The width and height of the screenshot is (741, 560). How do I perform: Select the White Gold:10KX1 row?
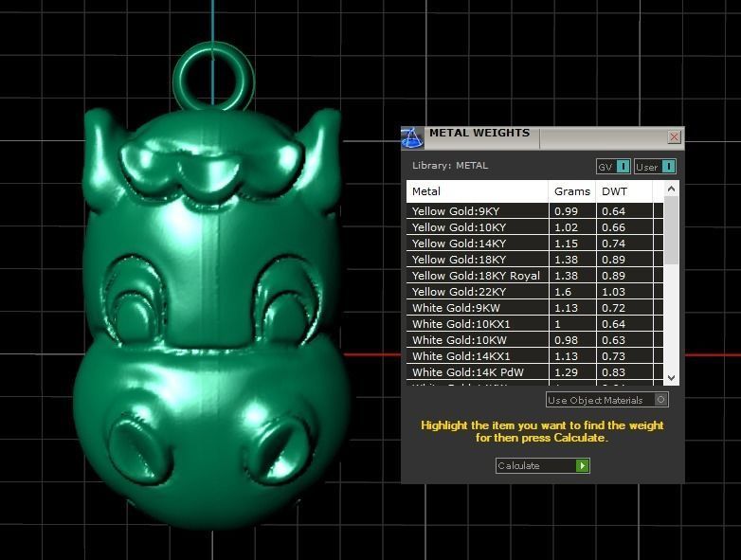[478, 324]
